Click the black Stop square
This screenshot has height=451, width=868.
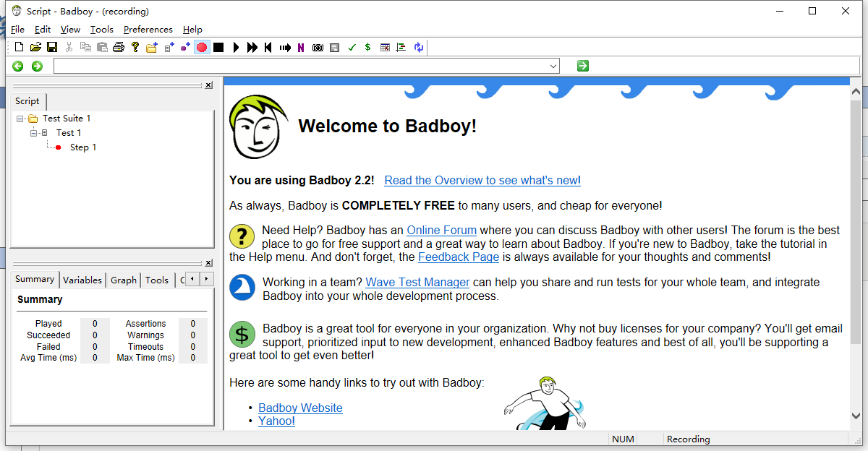click(218, 47)
